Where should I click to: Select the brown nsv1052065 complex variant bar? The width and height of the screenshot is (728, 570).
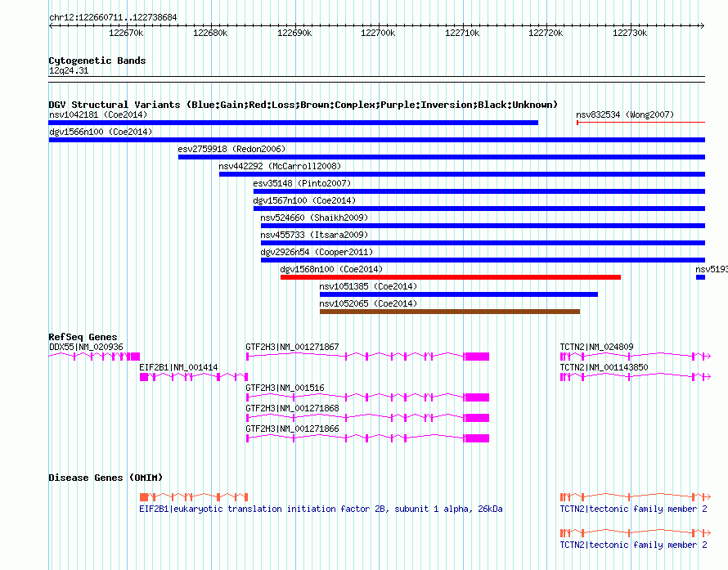click(x=450, y=312)
